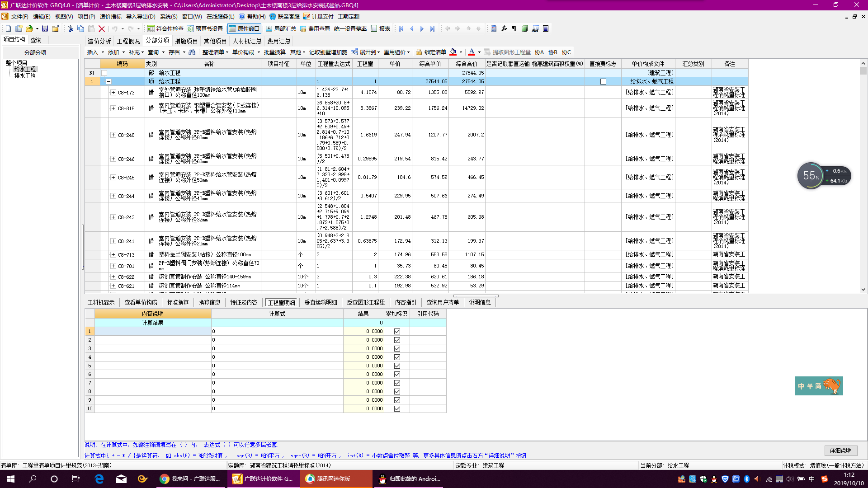This screenshot has height=488, width=868.
Task: Open 费用查看 toolbar item
Action: pos(315,28)
